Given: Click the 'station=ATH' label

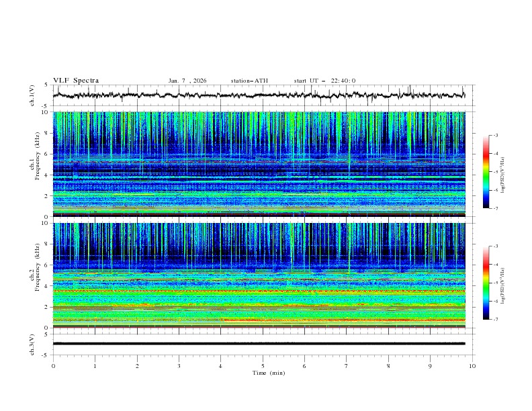Looking at the screenshot, I should [x=249, y=81].
